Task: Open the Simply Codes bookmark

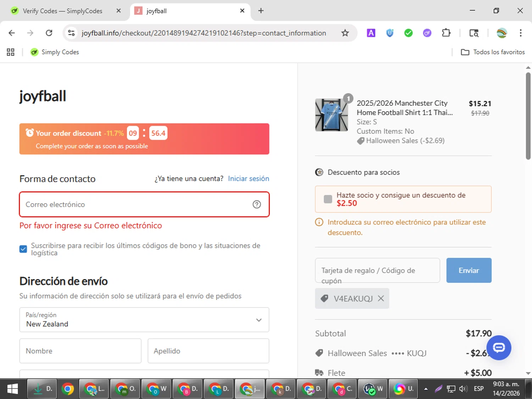Action: 55,52
